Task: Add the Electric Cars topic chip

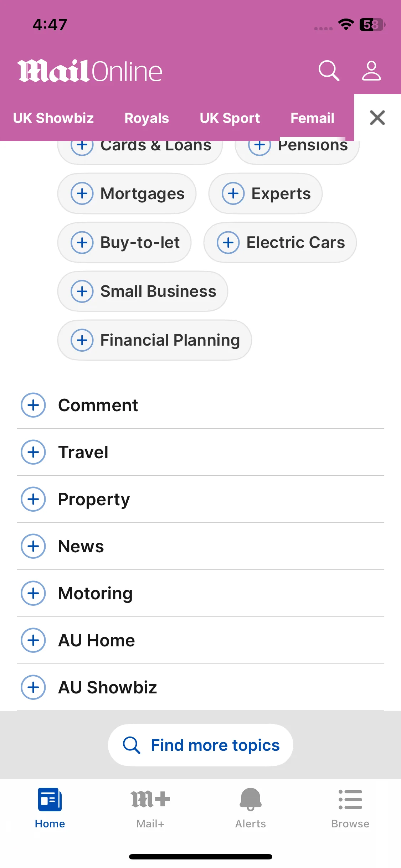Action: pos(280,242)
